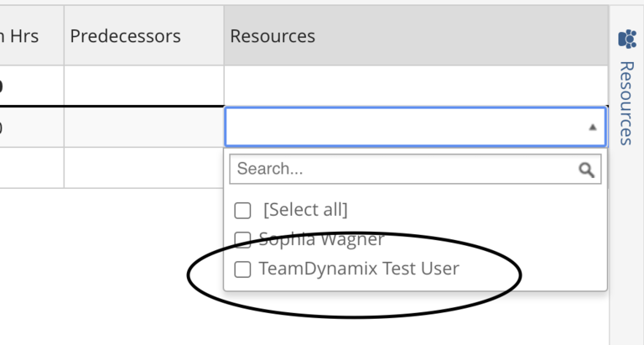This screenshot has width=644, height=345.
Task: Click the people icon on the side panel
Action: pos(627,39)
